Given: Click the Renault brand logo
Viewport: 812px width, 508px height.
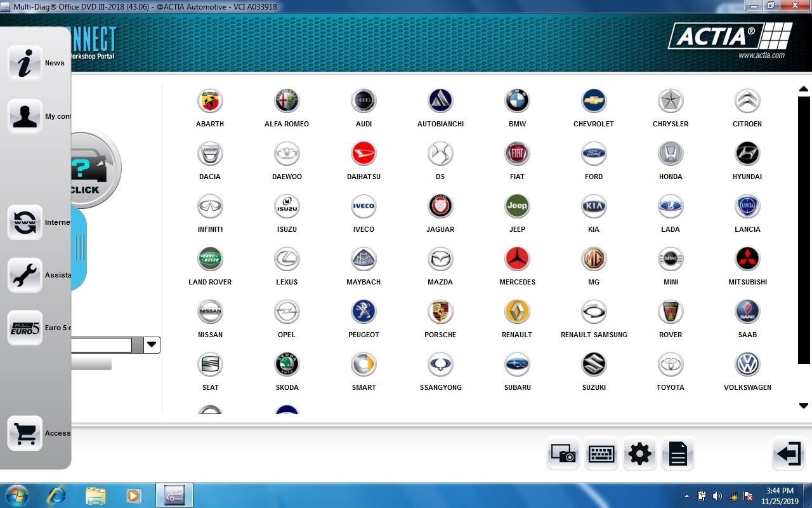Looking at the screenshot, I should (517, 312).
